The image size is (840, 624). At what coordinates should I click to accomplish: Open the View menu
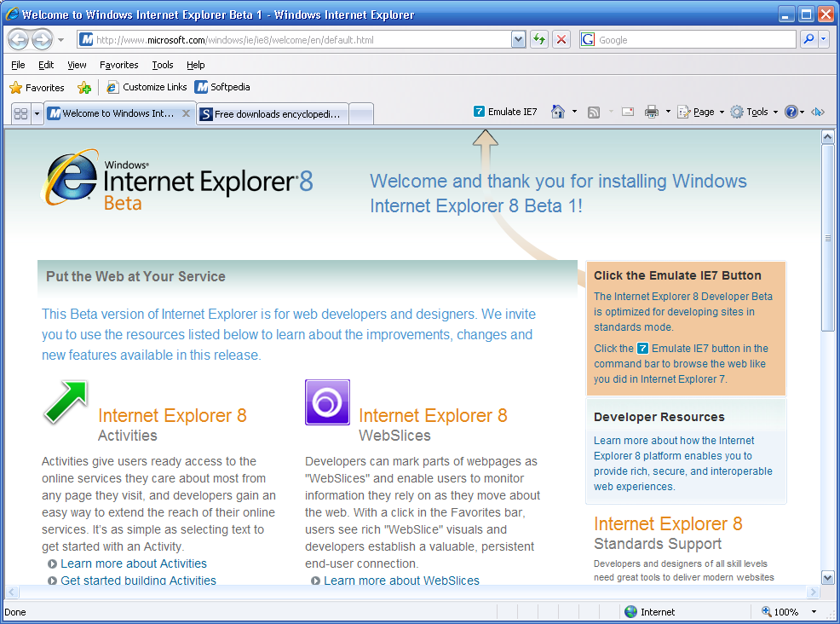(76, 65)
